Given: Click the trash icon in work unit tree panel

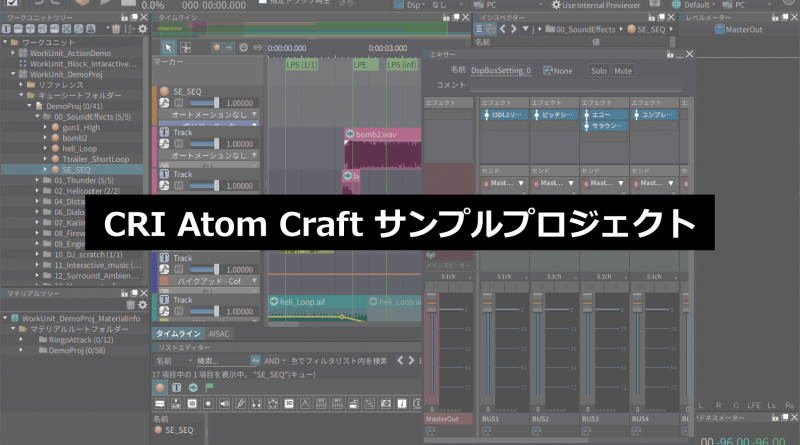Looking at the screenshot, I should [116, 29].
